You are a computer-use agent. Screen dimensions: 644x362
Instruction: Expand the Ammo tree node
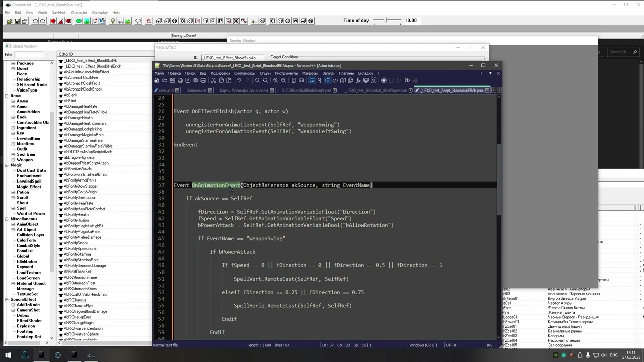(13, 101)
